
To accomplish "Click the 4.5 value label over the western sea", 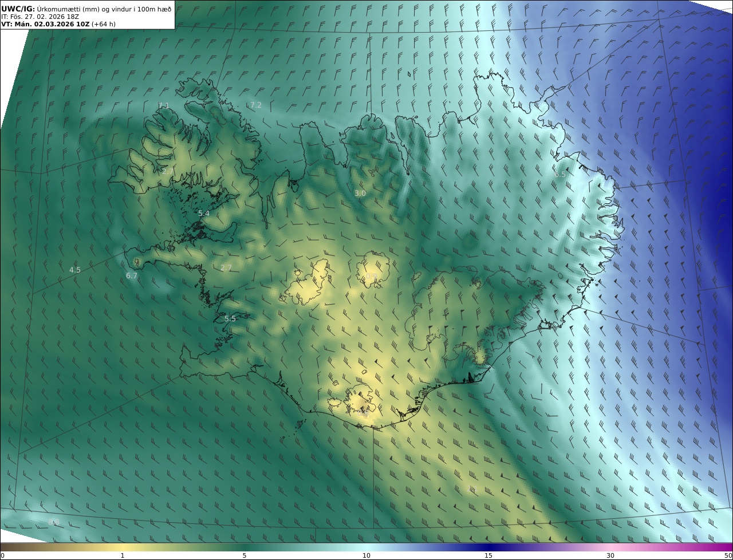I will 75,270.
